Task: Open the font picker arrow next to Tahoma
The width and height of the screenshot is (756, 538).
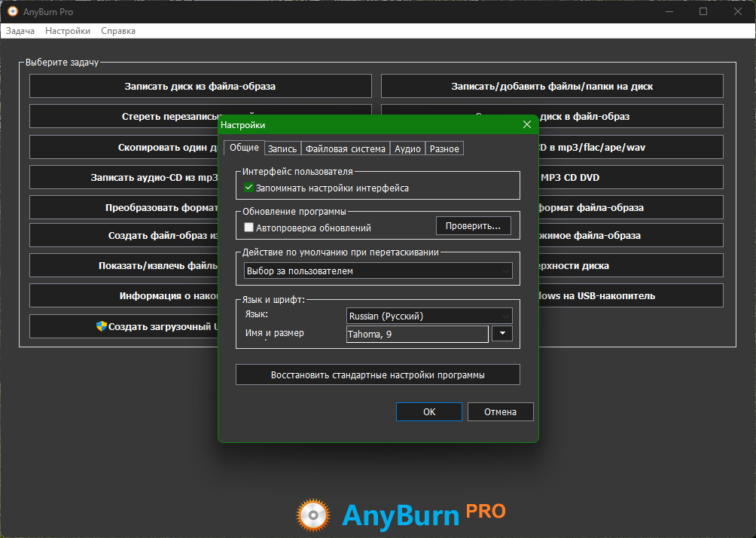Action: coord(501,334)
